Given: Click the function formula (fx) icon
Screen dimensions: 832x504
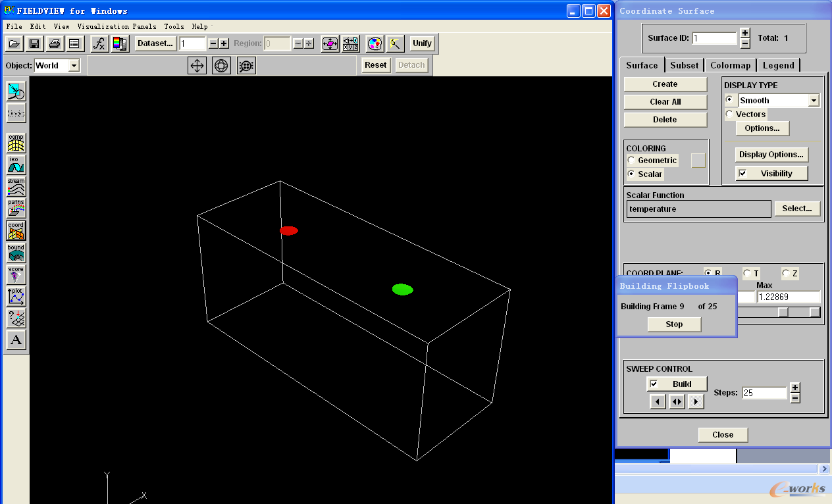Looking at the screenshot, I should coord(99,44).
